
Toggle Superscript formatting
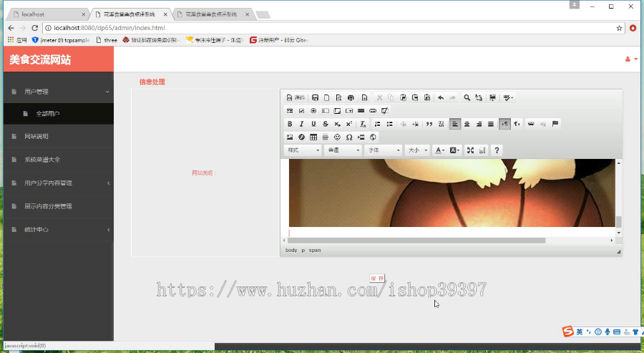click(349, 124)
